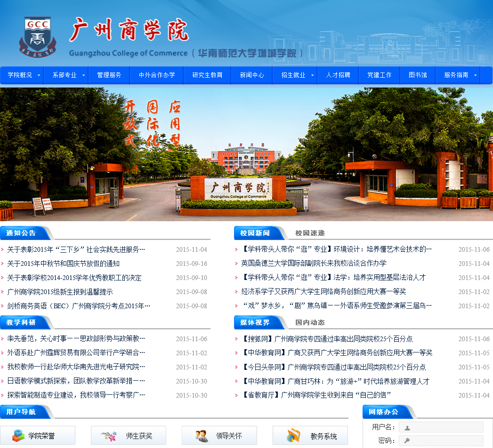Open 【搜狐网】广州商学院专四通过率 link

pos(327,339)
